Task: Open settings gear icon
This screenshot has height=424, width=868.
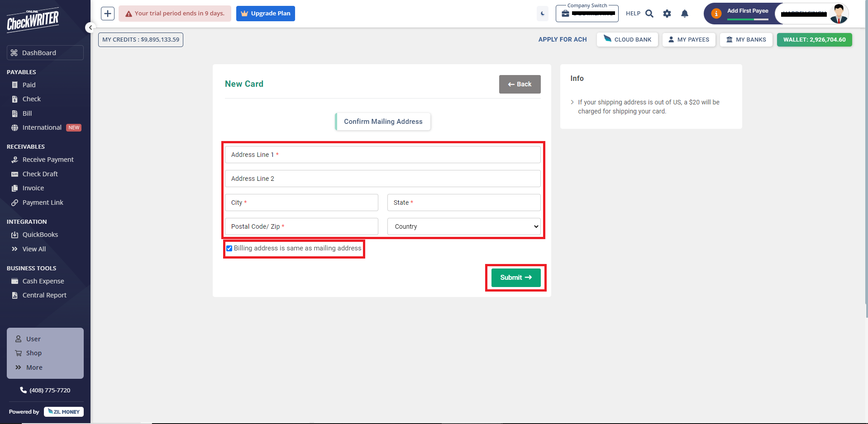Action: coord(667,14)
